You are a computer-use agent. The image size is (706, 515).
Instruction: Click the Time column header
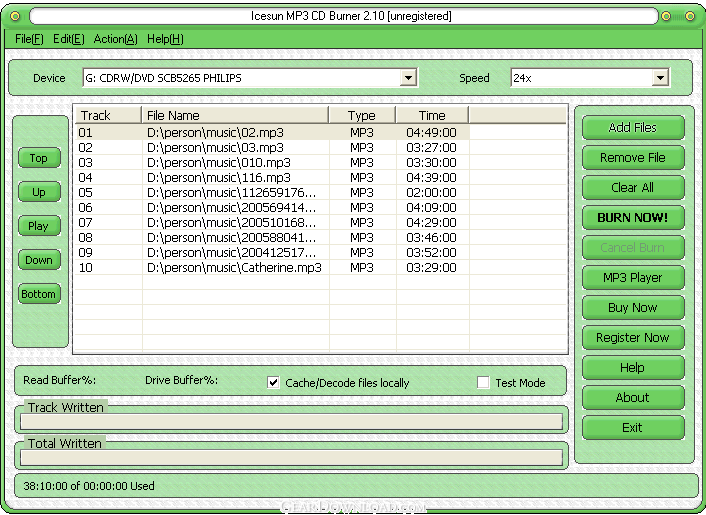coord(432,115)
